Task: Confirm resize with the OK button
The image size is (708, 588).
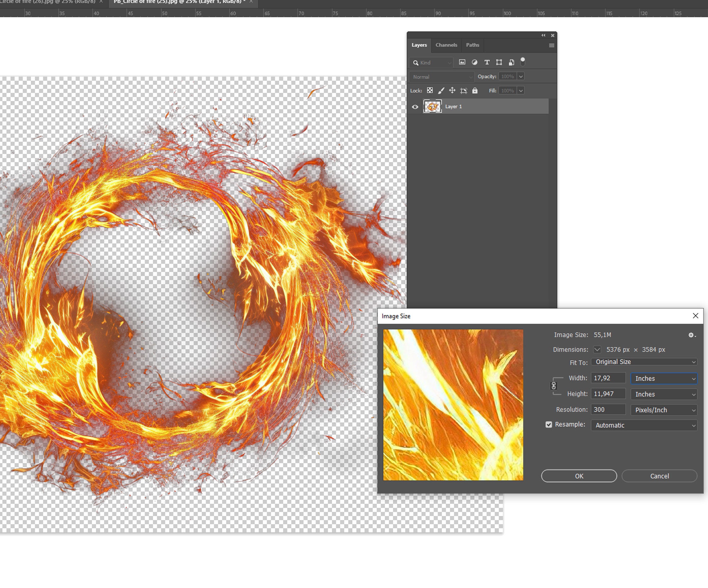Action: click(579, 476)
